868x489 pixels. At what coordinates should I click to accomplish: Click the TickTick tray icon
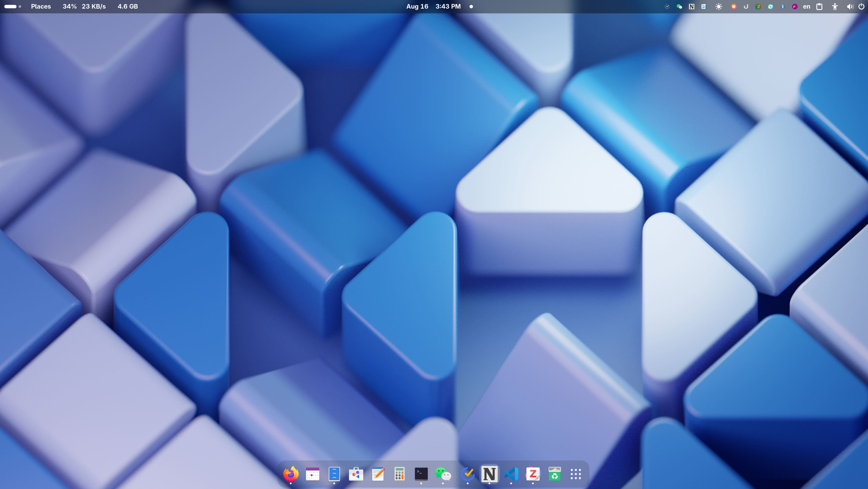667,6
